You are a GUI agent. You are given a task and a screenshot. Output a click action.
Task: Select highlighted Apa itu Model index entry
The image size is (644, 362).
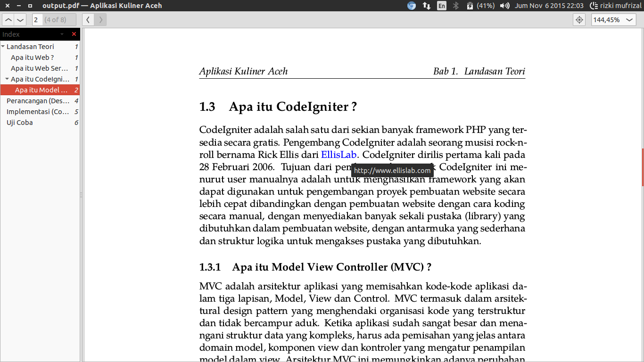tap(40, 90)
